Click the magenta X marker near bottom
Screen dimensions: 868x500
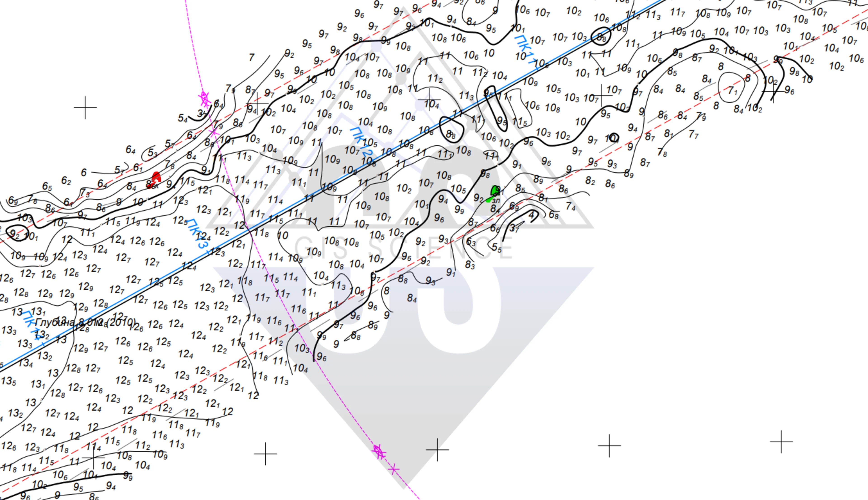394,469
